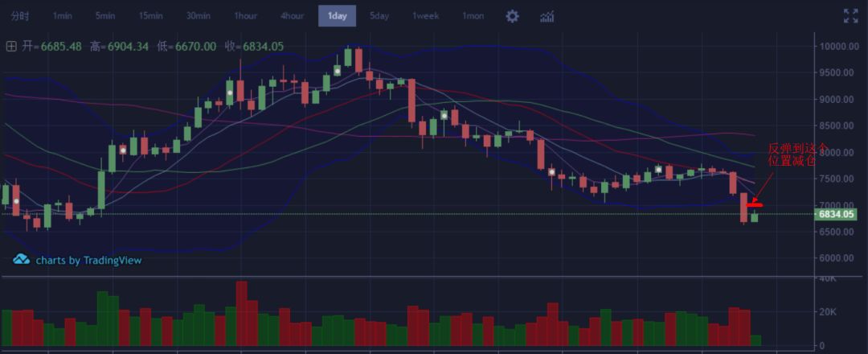The width and height of the screenshot is (868, 354).
Task: Click the tallest red volume bar
Action: click(x=241, y=314)
